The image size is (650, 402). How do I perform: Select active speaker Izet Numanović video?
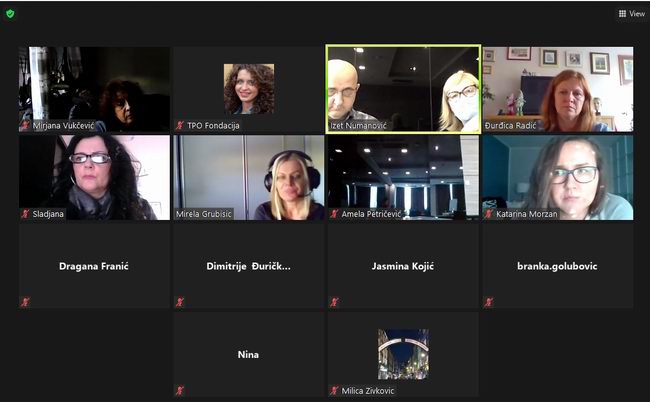[403, 89]
